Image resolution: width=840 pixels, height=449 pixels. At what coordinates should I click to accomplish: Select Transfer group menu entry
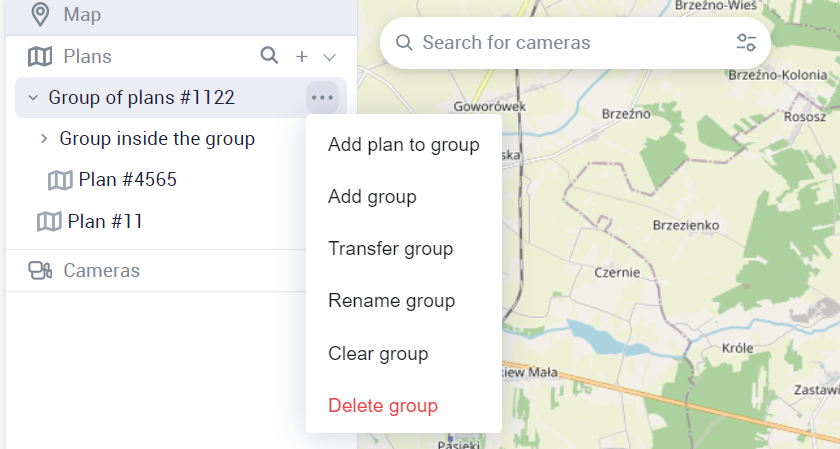click(x=390, y=249)
